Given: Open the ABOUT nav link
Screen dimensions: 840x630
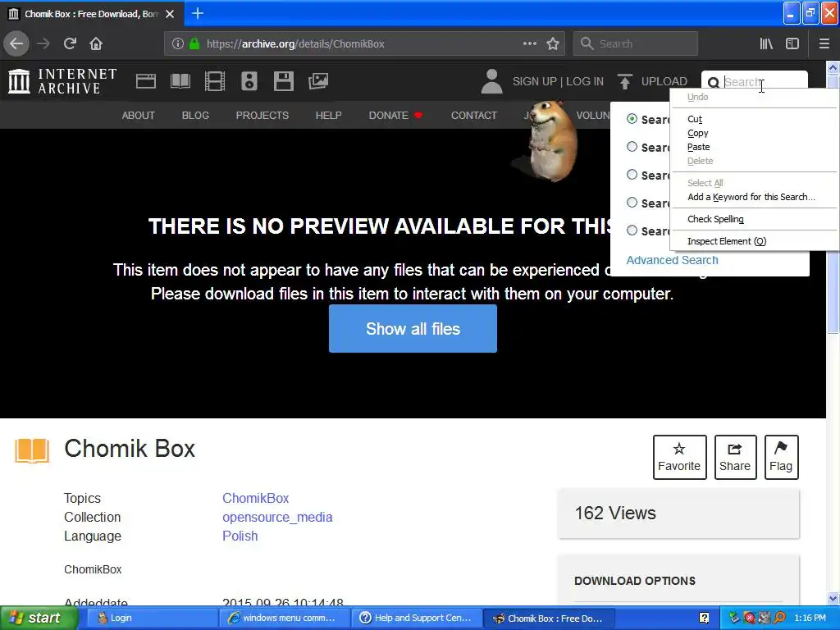Looking at the screenshot, I should (138, 115).
